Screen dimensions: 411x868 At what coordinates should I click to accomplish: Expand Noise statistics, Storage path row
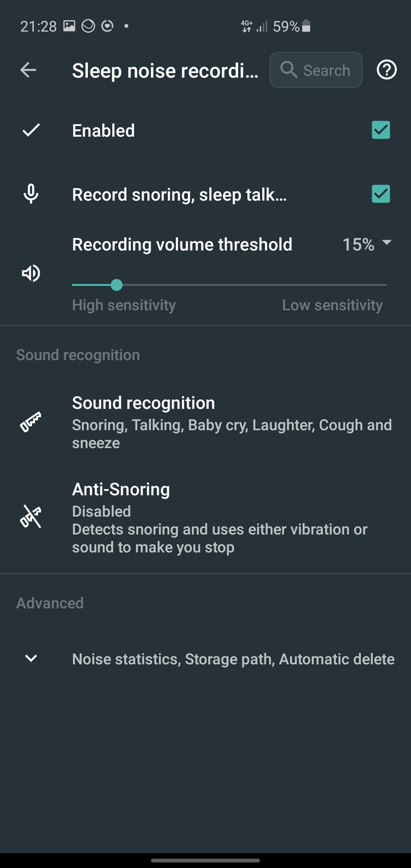coord(233,659)
